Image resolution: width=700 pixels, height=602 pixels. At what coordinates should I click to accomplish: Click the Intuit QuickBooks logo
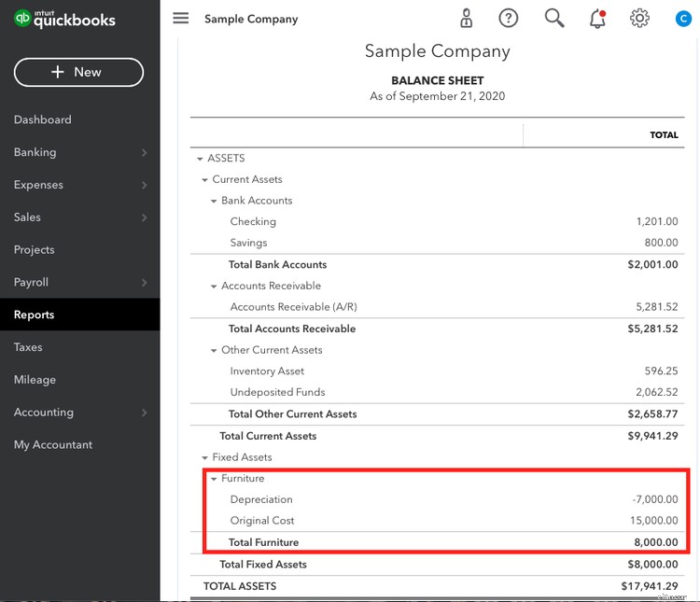tap(65, 20)
